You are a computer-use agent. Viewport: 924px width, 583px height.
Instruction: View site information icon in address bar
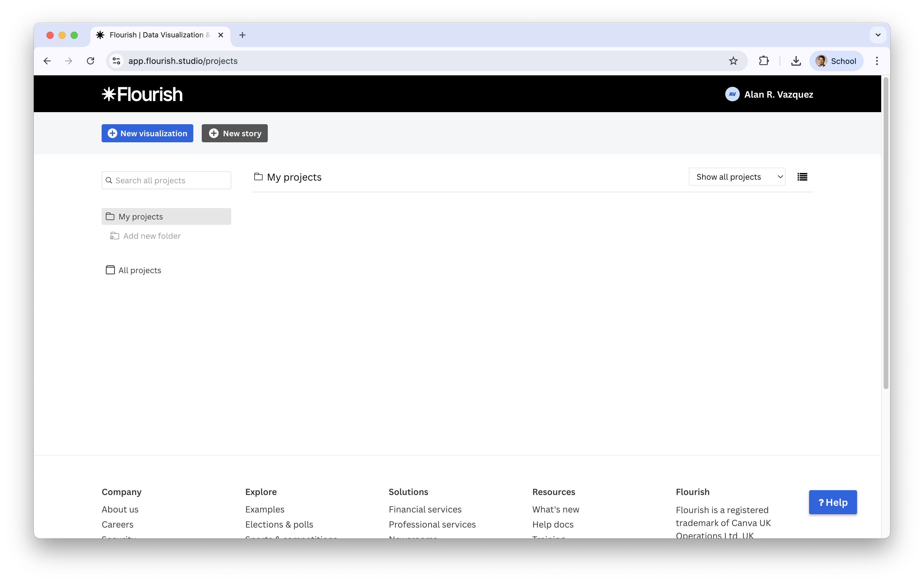tap(116, 61)
